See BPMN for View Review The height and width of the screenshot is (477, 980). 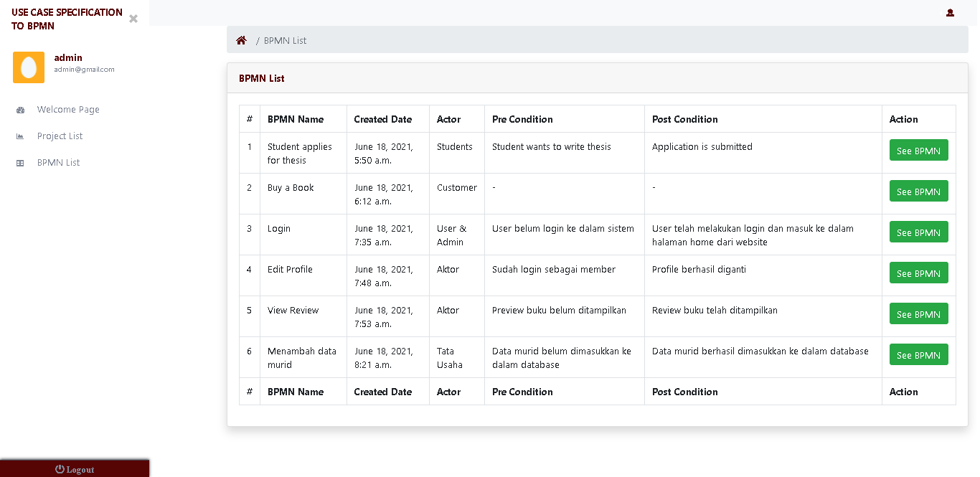(x=918, y=313)
